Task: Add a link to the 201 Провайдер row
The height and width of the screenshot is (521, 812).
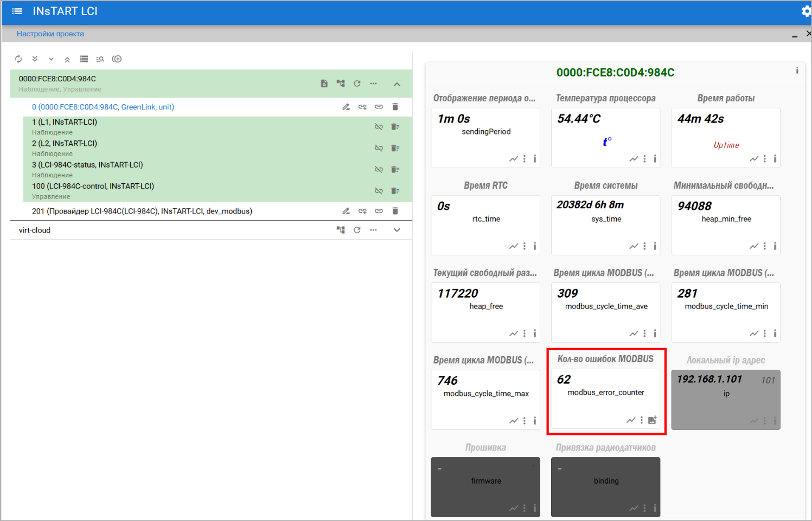Action: tap(362, 211)
